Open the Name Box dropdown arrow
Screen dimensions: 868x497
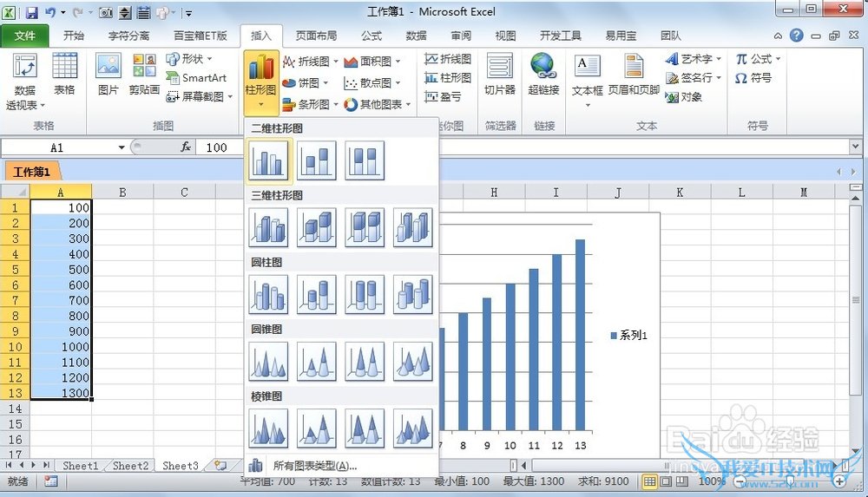[x=122, y=147]
